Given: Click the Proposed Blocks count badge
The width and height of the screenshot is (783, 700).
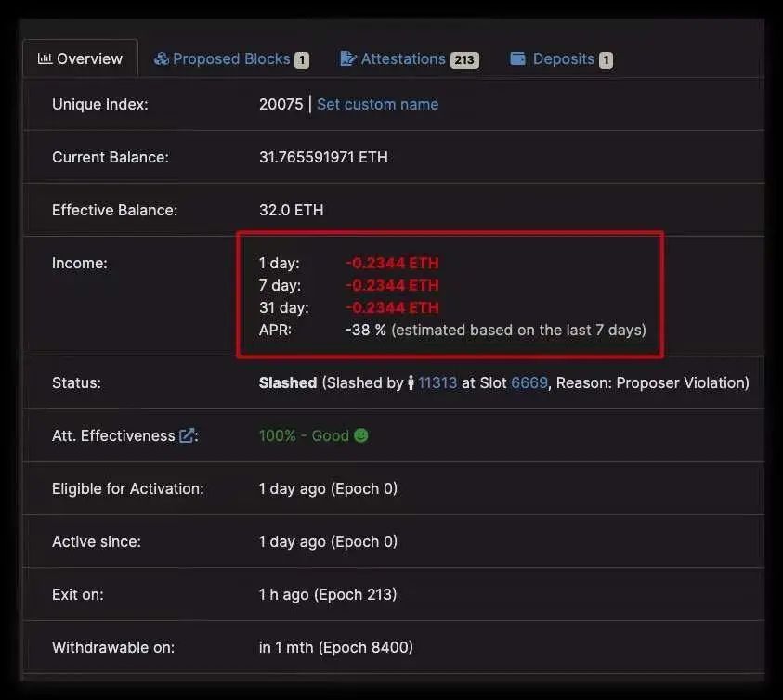Looking at the screenshot, I should (302, 60).
